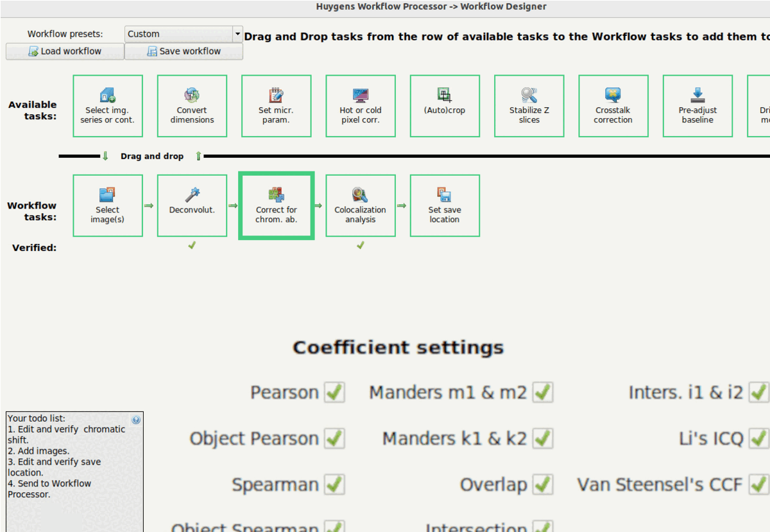The width and height of the screenshot is (770, 532).
Task: Disable the Li's ICQ checkbox
Action: tap(759, 438)
